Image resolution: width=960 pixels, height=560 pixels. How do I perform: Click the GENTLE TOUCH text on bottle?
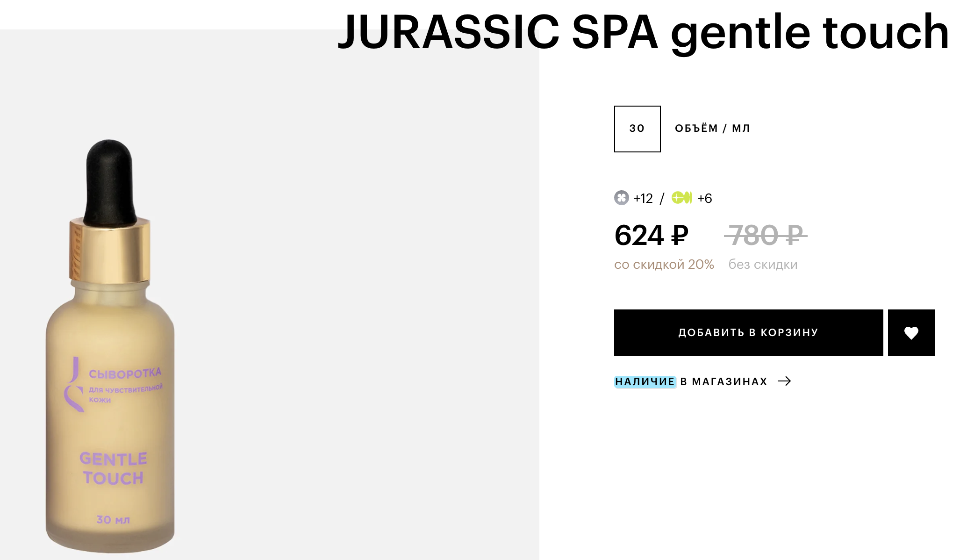click(x=113, y=468)
